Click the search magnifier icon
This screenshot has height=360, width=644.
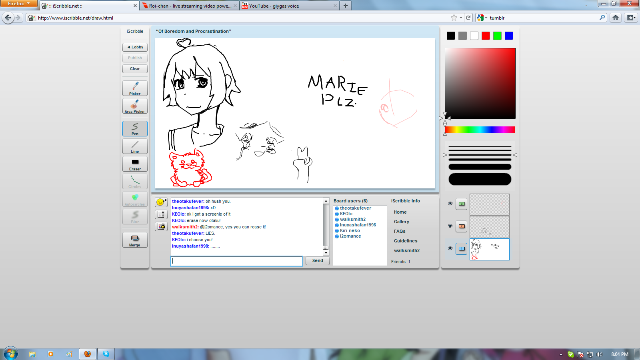coord(602,18)
